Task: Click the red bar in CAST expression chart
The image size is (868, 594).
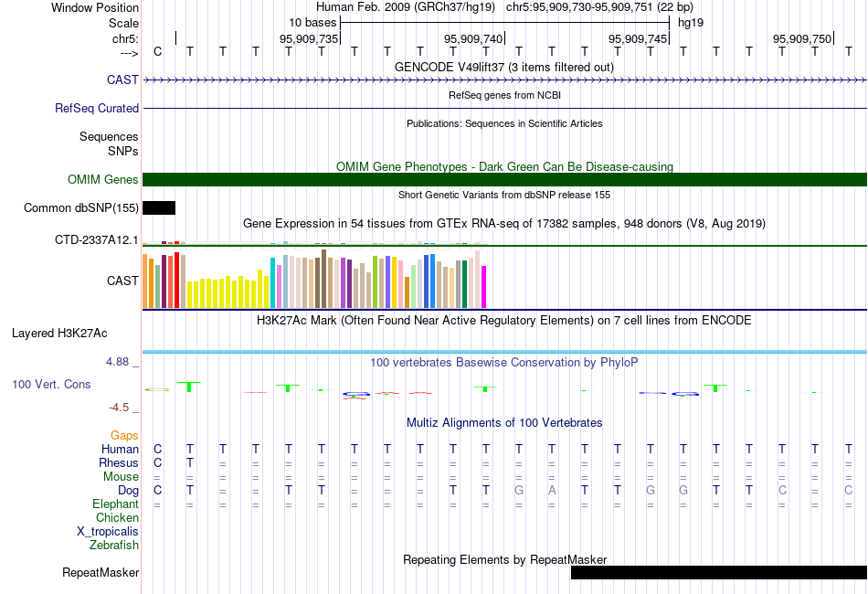Action: click(x=176, y=281)
